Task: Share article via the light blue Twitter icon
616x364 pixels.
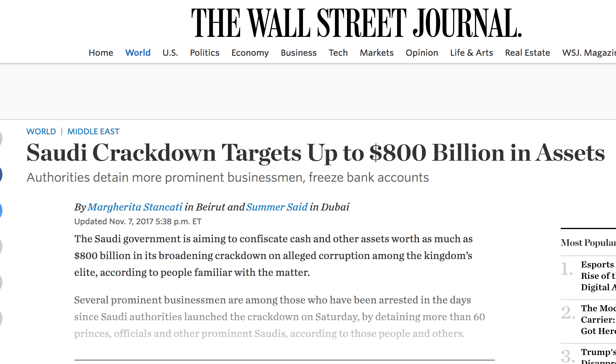Action: pyautogui.click(x=1, y=210)
